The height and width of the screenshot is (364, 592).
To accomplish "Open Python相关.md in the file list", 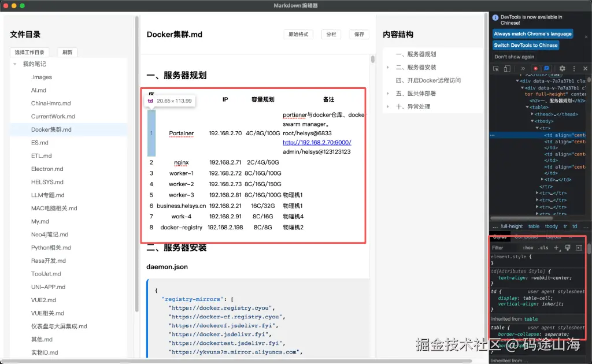I will coord(51,248).
